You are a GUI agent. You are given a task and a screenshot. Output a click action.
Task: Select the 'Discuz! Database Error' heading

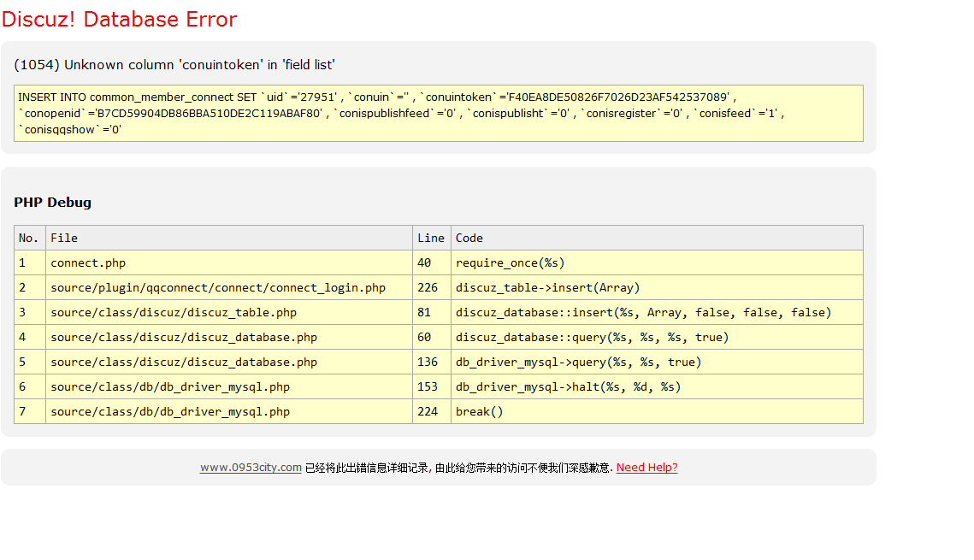(119, 20)
